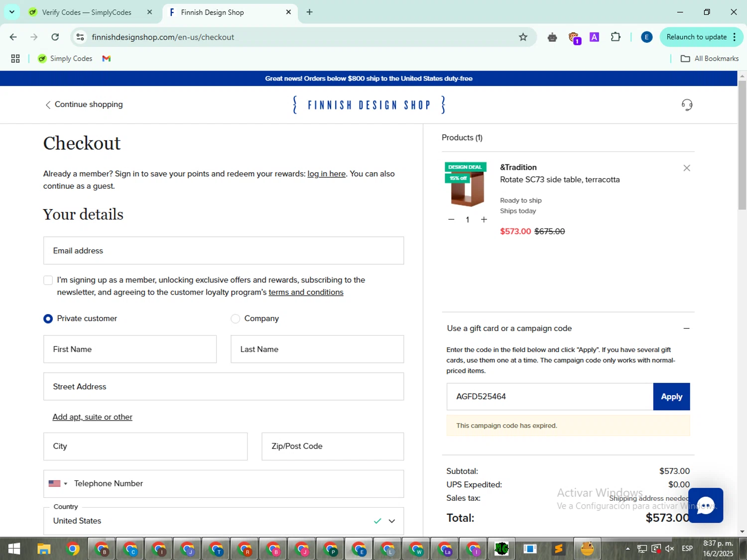Click the muted volume tray icon
This screenshot has width=747, height=560.
pos(669,549)
